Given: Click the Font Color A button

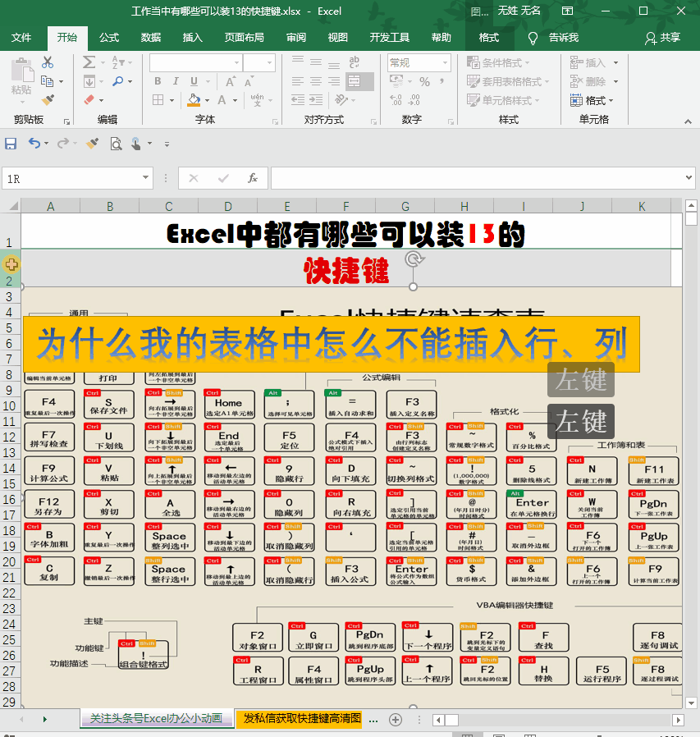Looking at the screenshot, I should point(222,100).
